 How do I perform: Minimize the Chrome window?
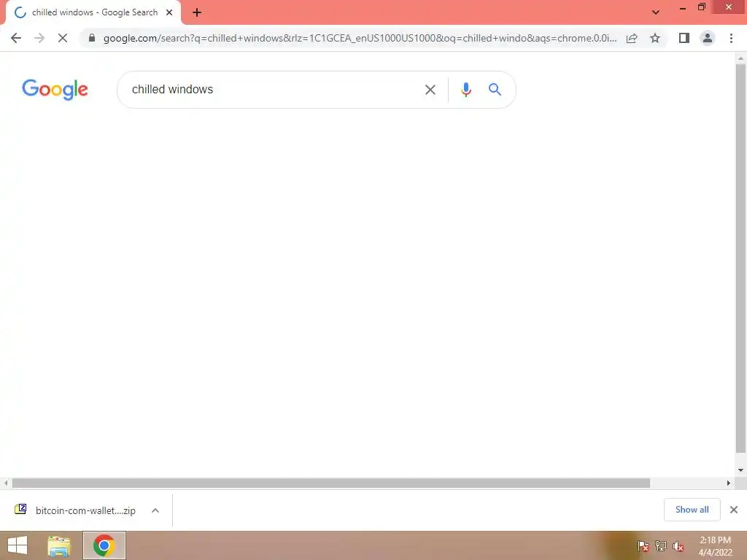(683, 8)
